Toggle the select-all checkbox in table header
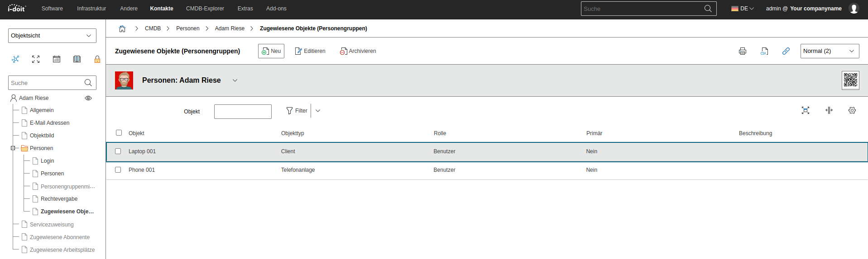868x259 pixels. pyautogui.click(x=119, y=133)
